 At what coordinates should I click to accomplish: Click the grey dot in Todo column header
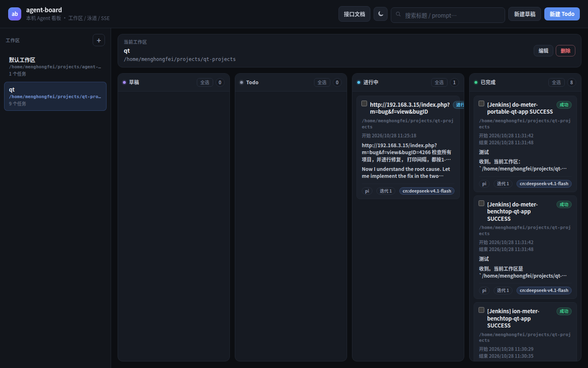241,82
